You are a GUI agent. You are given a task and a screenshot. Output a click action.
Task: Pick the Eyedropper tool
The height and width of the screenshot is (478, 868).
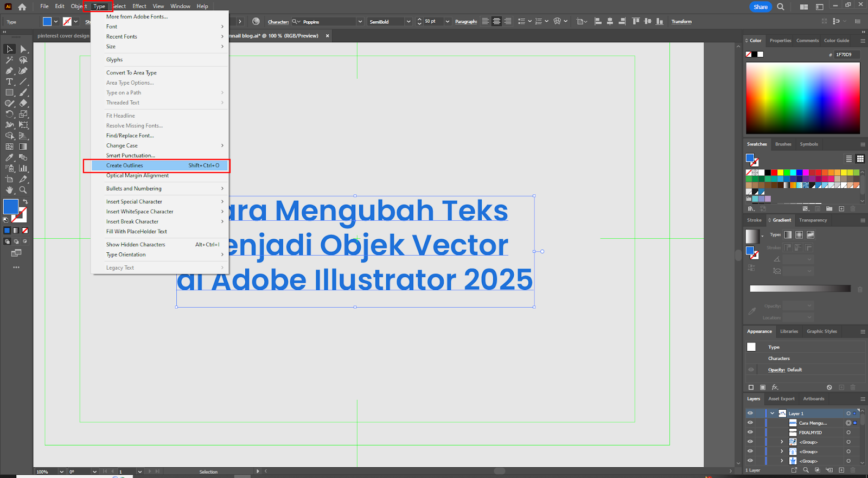[9, 157]
